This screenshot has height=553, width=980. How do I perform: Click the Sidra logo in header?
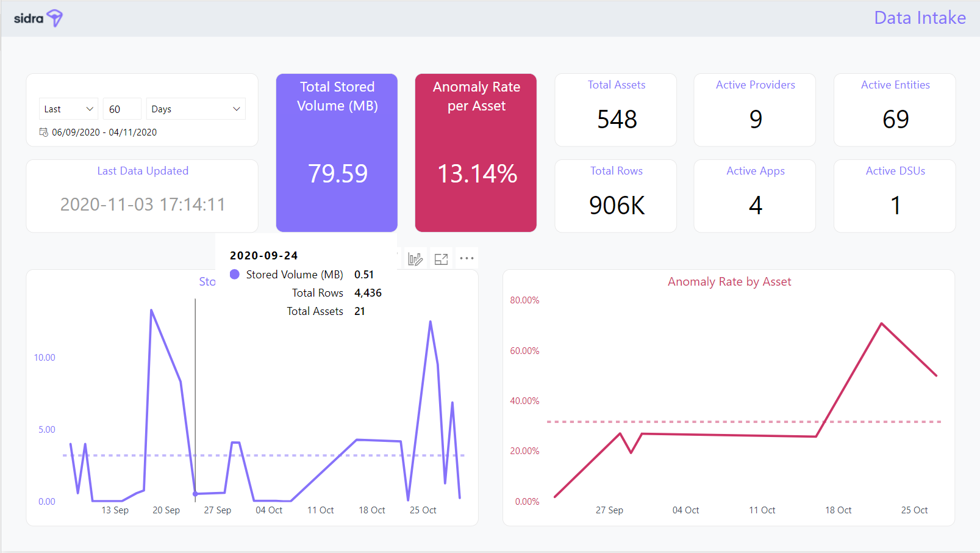tap(38, 18)
